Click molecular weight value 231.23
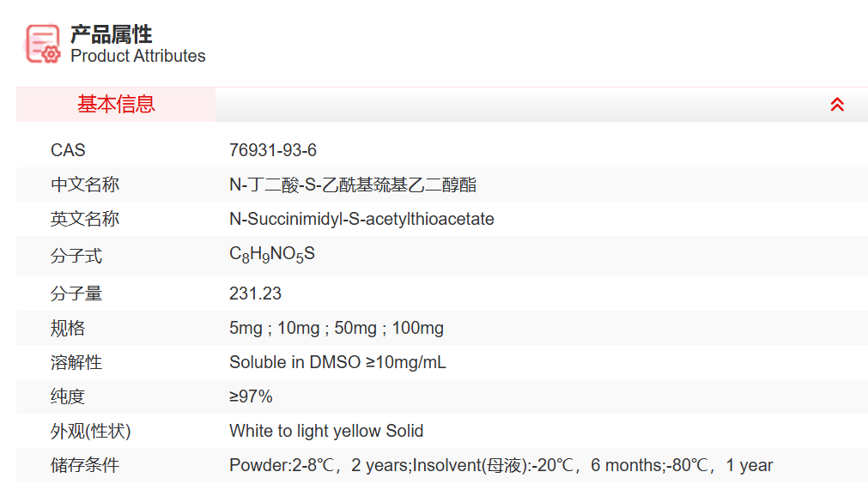Screen dimensions: 868x490 [255, 293]
